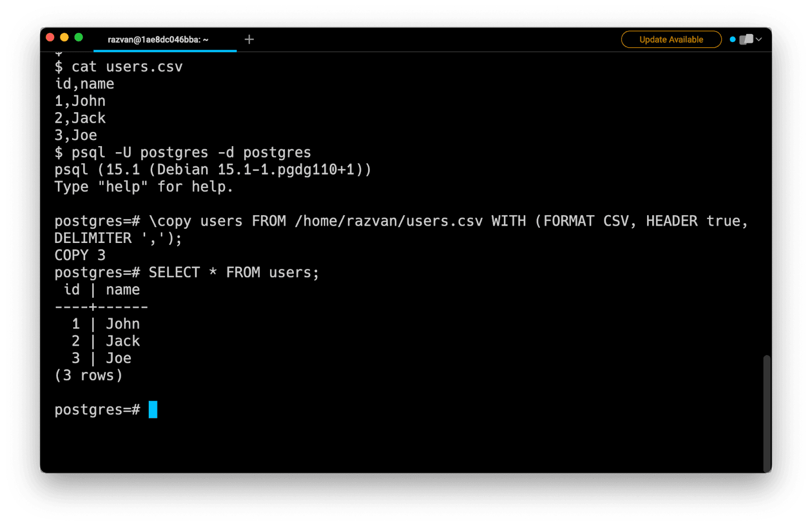Select the razvan@1ae8dc046bba tab

pyautogui.click(x=158, y=40)
